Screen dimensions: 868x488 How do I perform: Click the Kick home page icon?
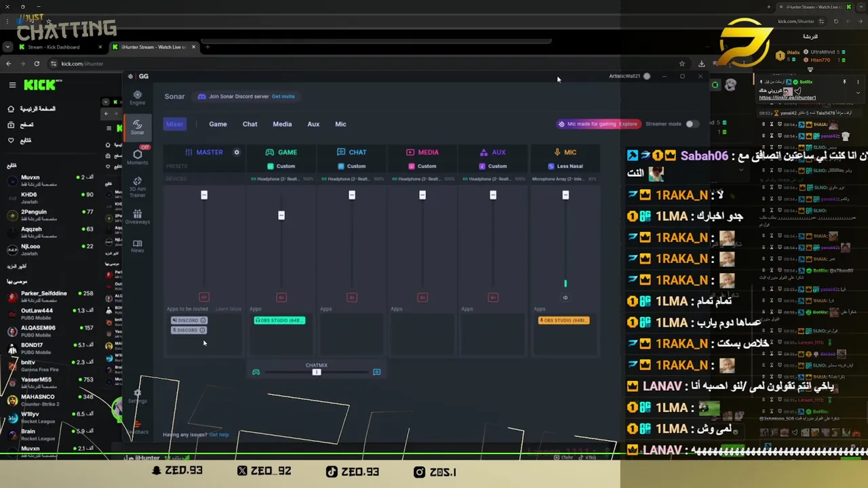pos(11,109)
